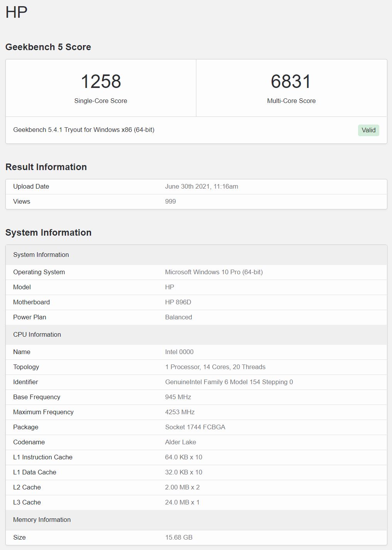
Task: Select the Base Frequency value 945 MHz
Action: click(178, 397)
